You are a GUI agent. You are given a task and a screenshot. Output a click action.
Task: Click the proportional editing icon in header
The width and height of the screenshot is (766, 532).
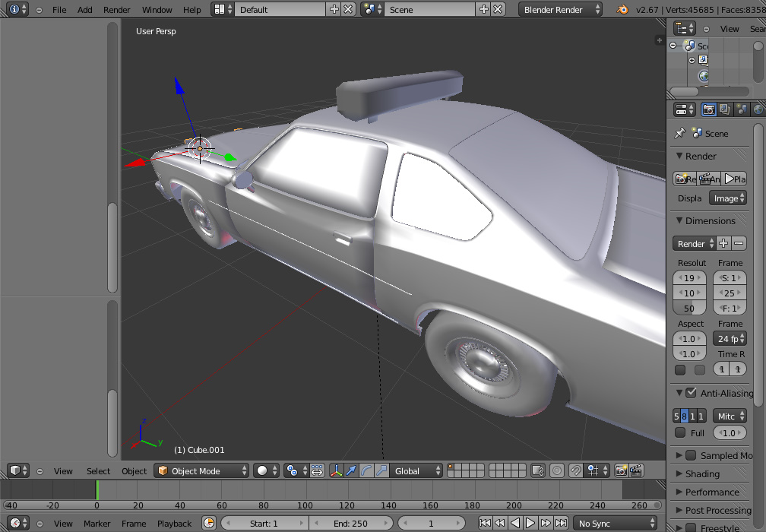557,471
